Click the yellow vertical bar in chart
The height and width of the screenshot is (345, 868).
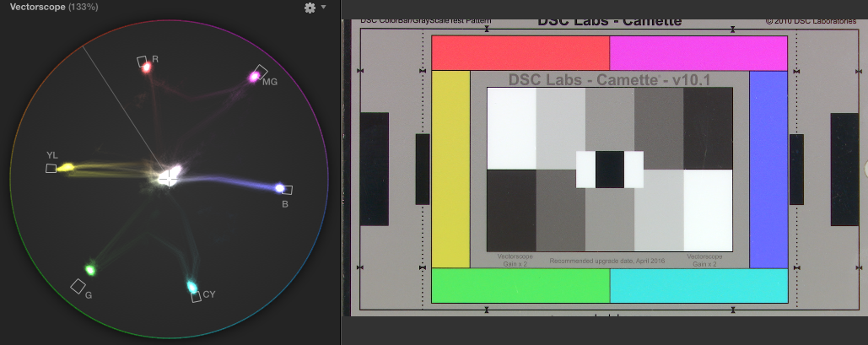tap(450, 169)
